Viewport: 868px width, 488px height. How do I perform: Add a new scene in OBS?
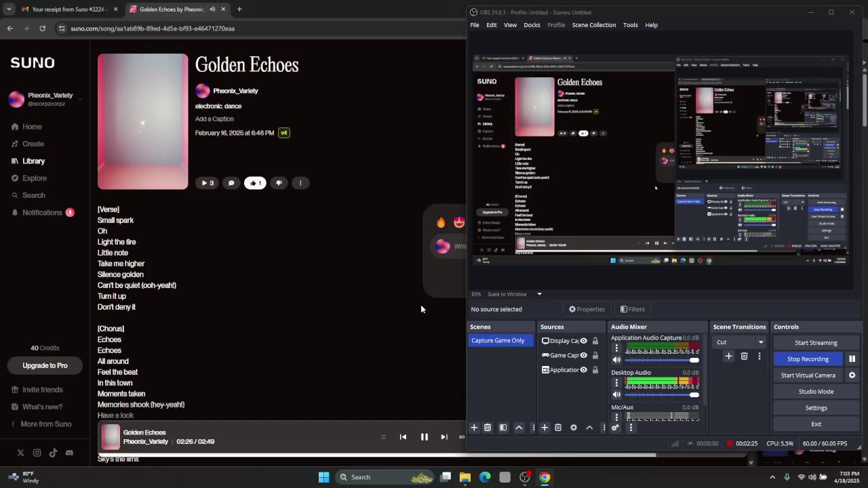474,428
